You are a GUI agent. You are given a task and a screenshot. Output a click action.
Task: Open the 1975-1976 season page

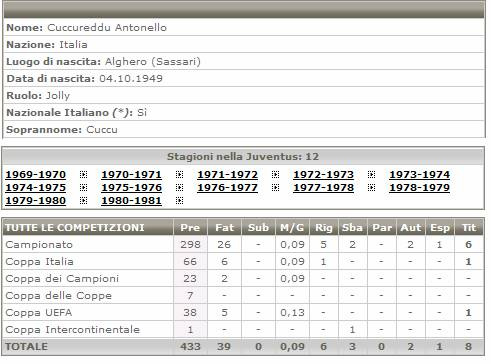click(x=132, y=188)
